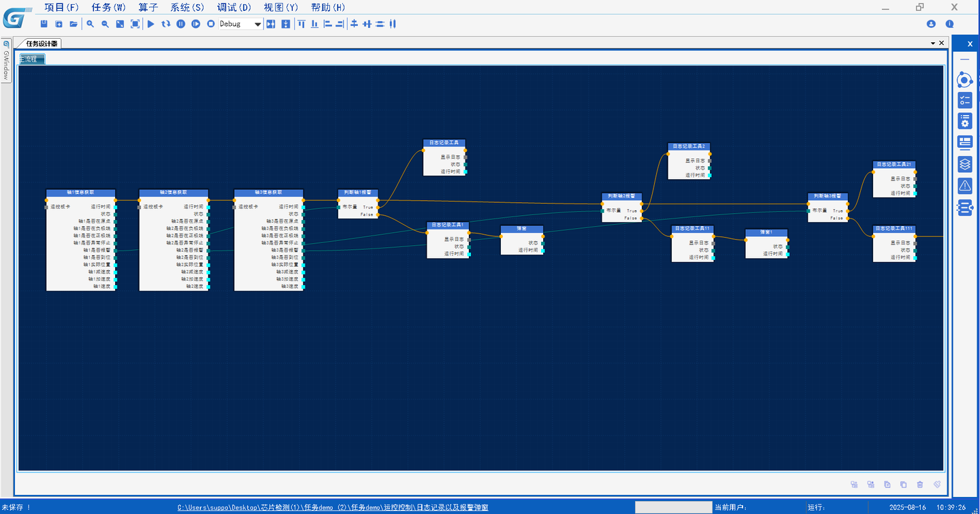The image size is (980, 514).
Task: Click the bracketed fit-to-window icon
Action: click(x=135, y=24)
